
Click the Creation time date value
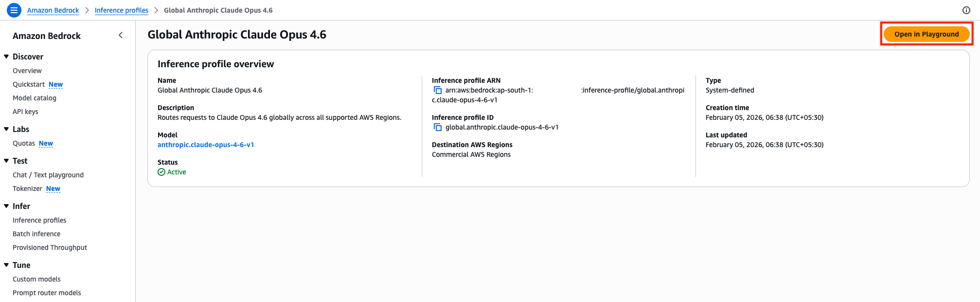coord(765,117)
